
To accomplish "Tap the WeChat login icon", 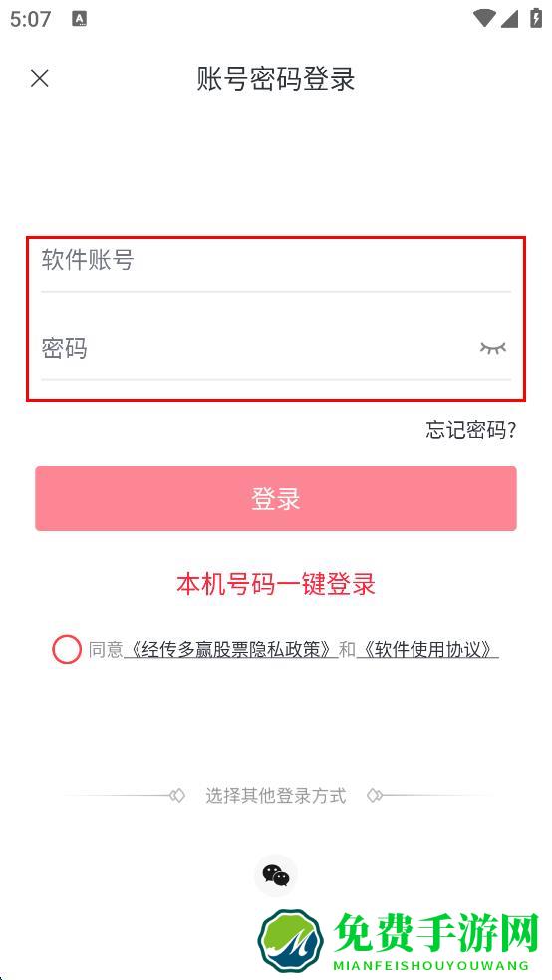I will [x=276, y=875].
